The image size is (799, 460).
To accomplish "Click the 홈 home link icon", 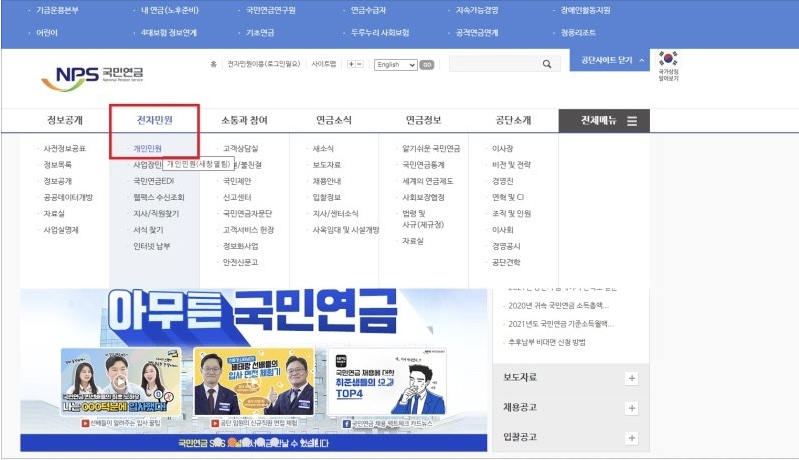I will 214,64.
